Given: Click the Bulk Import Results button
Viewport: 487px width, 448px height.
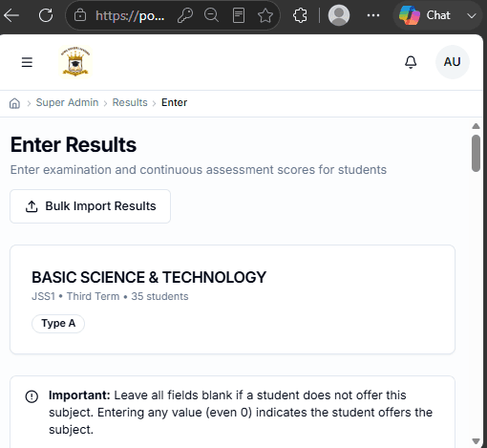Looking at the screenshot, I should tap(91, 206).
